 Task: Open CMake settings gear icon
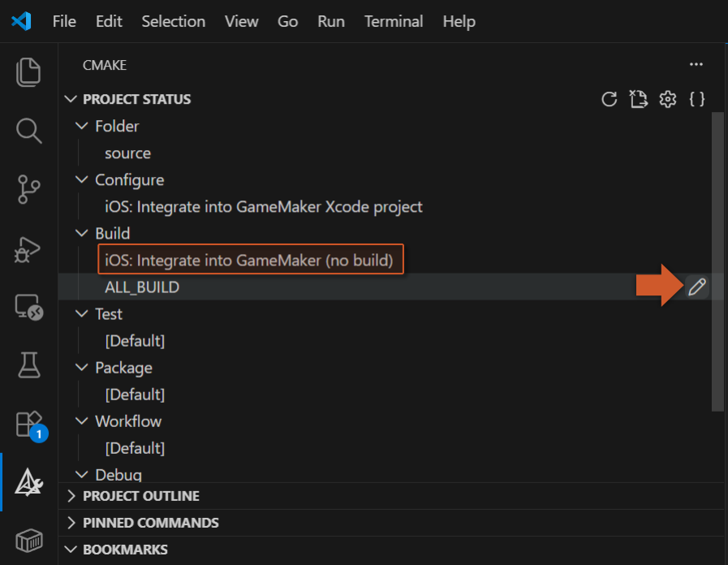coord(668,99)
